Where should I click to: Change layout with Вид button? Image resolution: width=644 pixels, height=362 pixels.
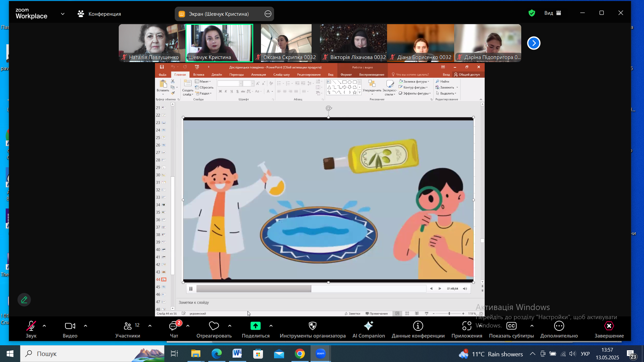pyautogui.click(x=553, y=13)
